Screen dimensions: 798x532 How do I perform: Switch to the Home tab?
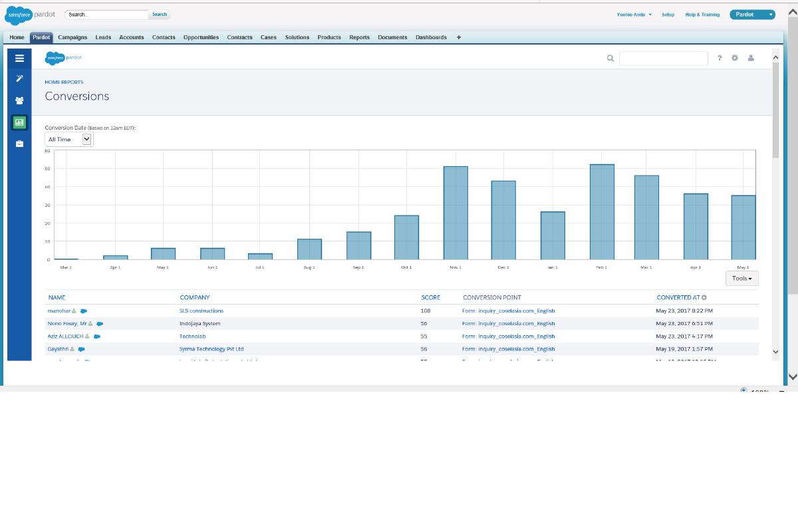tap(17, 37)
